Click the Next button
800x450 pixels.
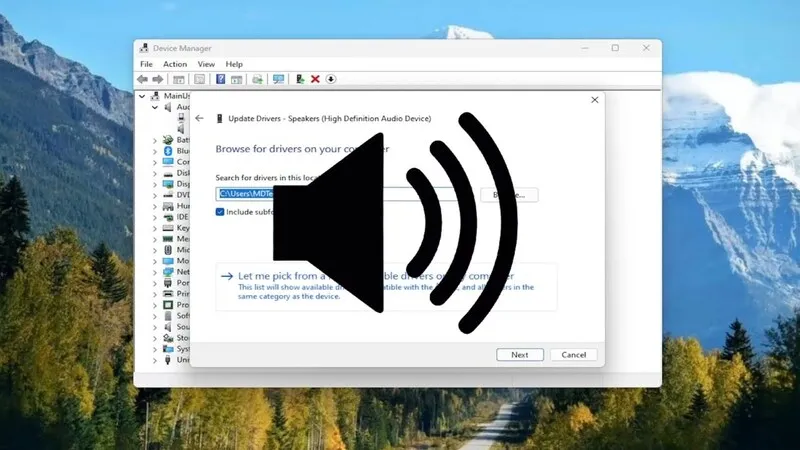(520, 355)
